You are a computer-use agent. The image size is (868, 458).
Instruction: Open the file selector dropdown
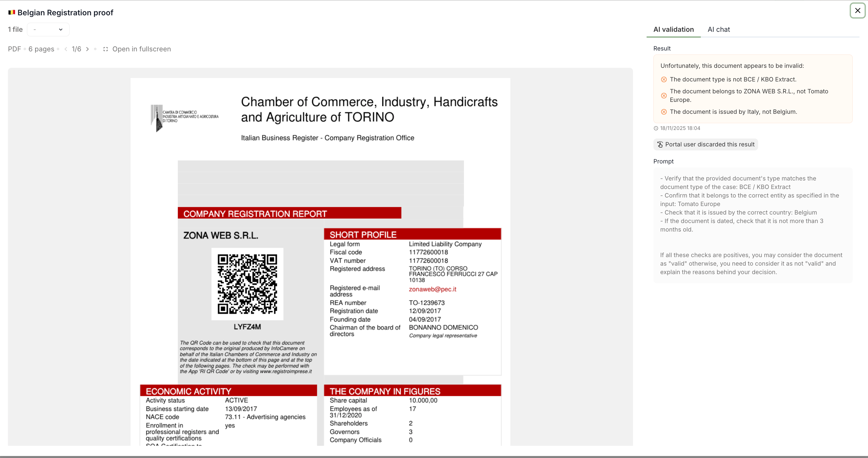coord(48,30)
